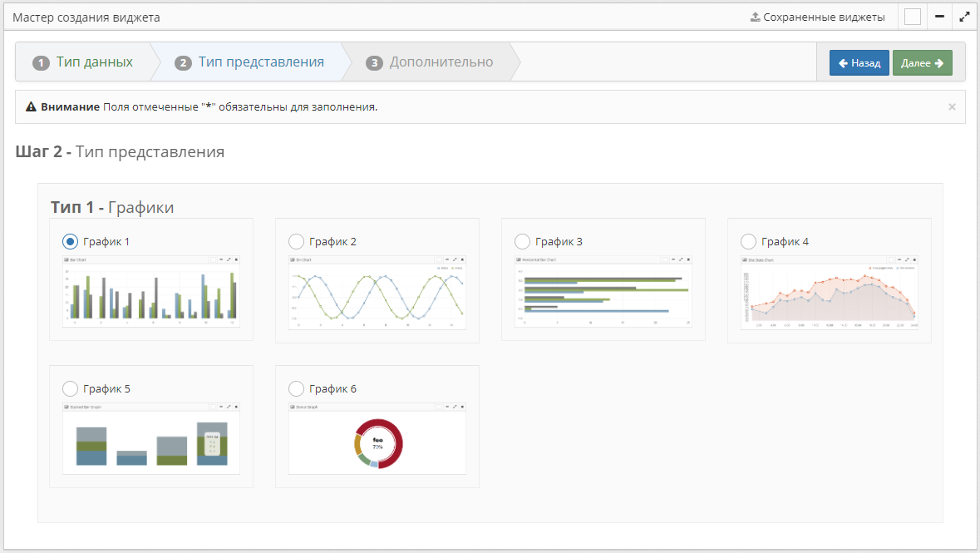Screen dimensions: 980x553
Task: Click the stacked bar graph thumbnail
Action: [151, 439]
